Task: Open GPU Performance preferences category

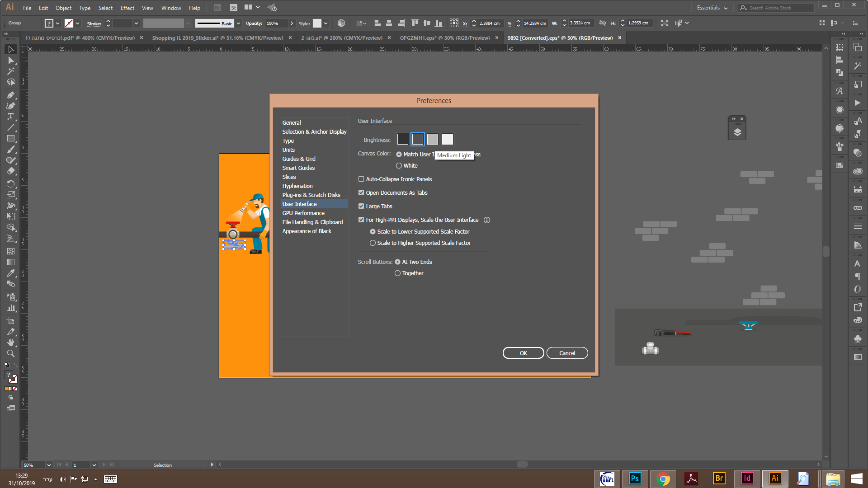Action: tap(303, 213)
